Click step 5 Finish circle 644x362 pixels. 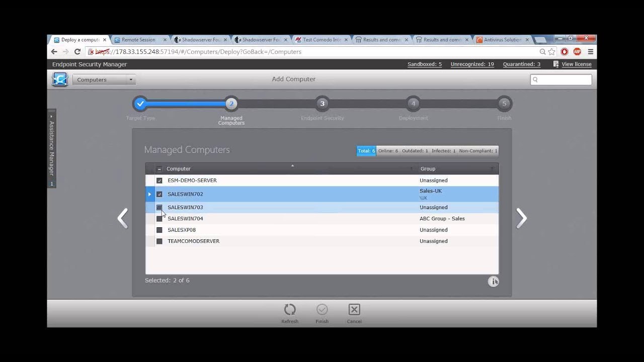tap(504, 104)
